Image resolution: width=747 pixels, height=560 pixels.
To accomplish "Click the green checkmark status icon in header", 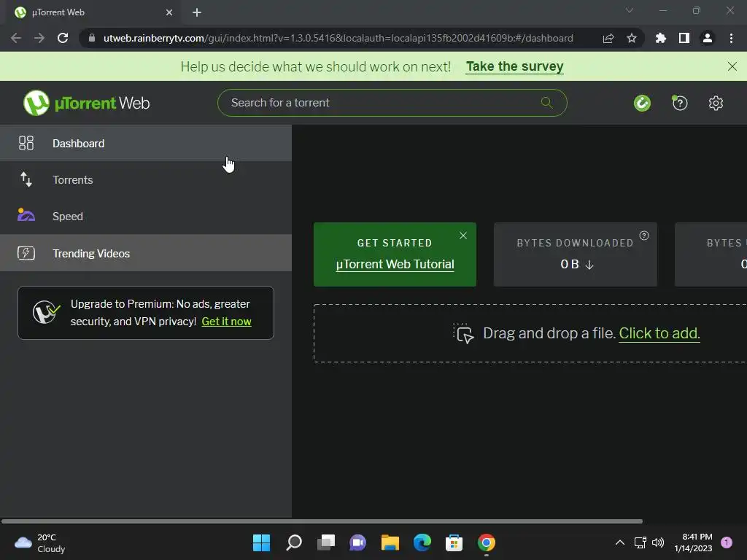I will 642,103.
